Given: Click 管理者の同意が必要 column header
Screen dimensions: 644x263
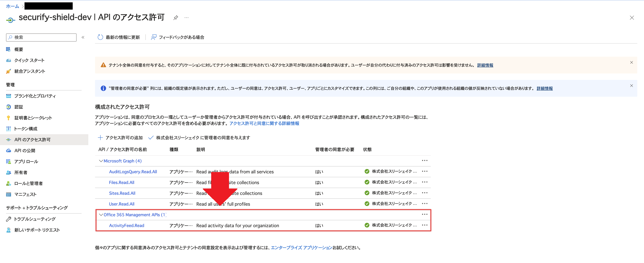Looking at the screenshot, I should (x=334, y=149).
